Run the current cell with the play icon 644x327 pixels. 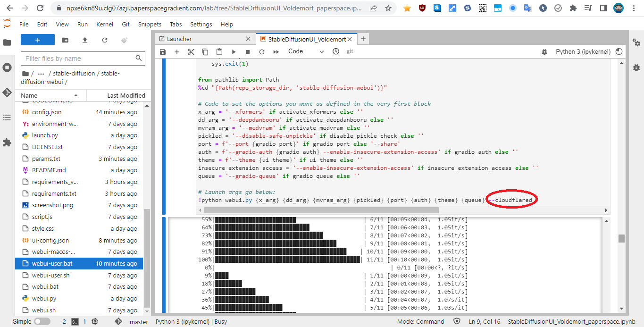[x=234, y=52]
